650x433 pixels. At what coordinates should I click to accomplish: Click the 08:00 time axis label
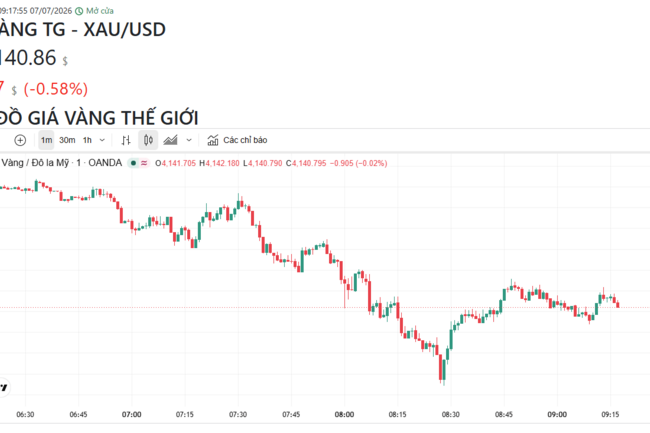click(x=344, y=414)
